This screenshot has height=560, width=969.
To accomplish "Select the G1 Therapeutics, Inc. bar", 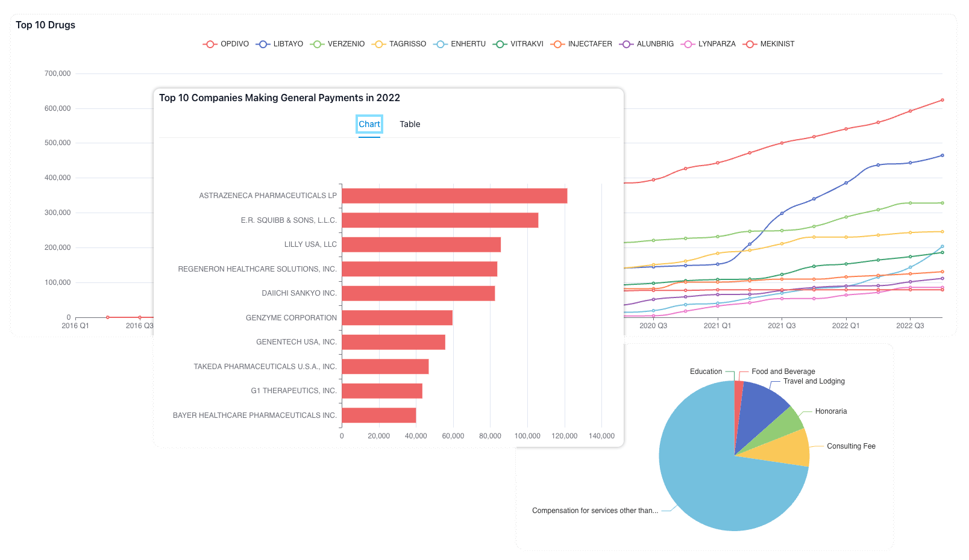I will 382,391.
